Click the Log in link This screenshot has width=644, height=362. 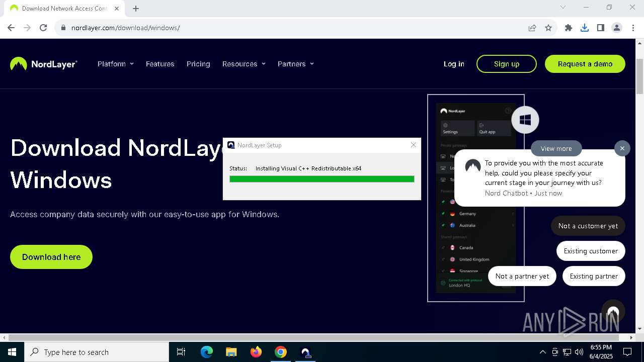[454, 64]
